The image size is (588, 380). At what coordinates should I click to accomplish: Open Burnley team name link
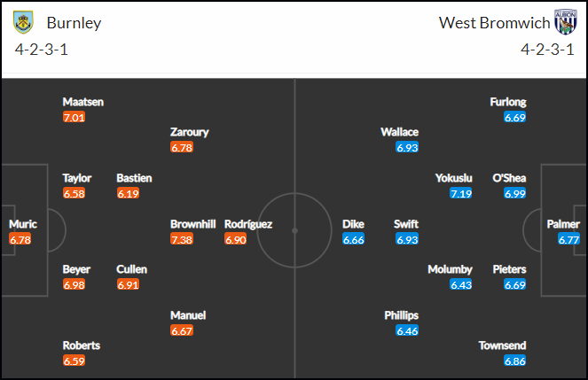click(x=74, y=23)
